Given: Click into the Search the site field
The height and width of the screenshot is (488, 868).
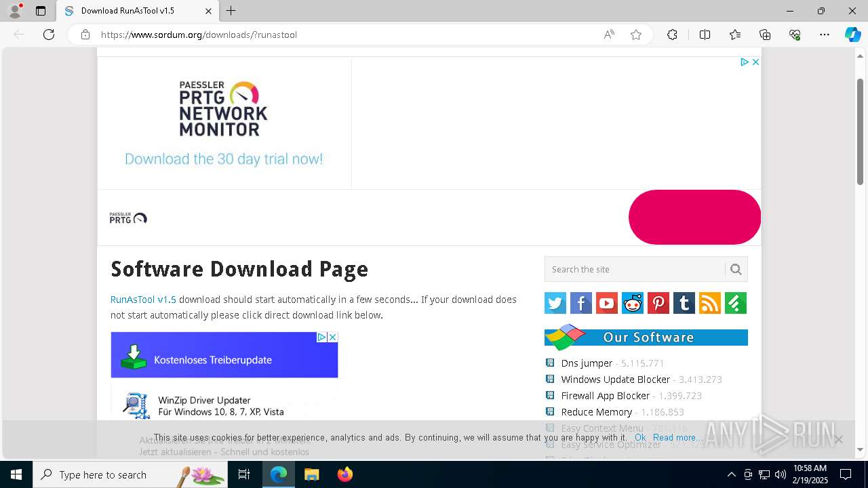Looking at the screenshot, I should click(635, 269).
